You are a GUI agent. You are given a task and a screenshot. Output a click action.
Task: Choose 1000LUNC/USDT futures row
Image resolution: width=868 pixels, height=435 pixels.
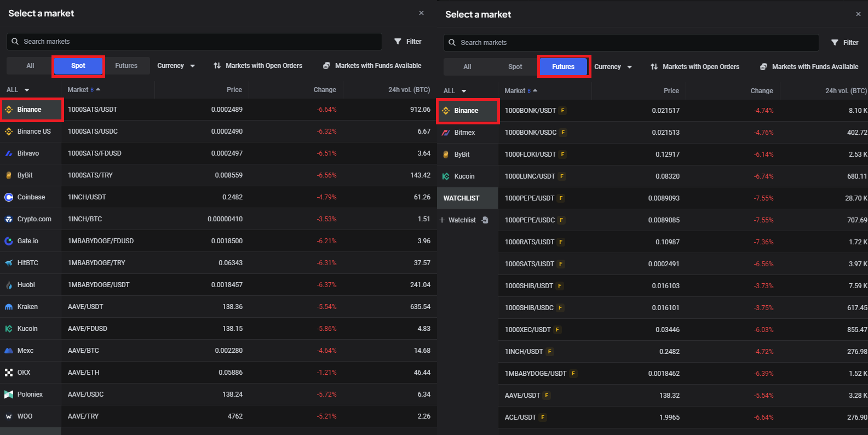point(683,176)
